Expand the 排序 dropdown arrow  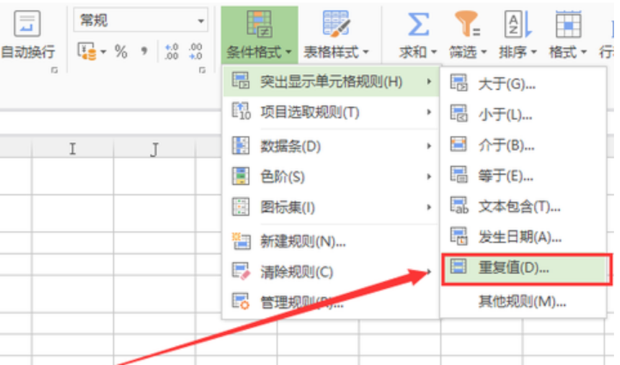[x=533, y=52]
